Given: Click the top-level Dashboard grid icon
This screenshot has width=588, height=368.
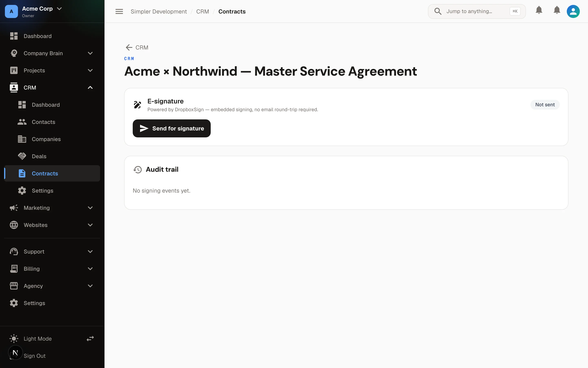Looking at the screenshot, I should (14, 36).
